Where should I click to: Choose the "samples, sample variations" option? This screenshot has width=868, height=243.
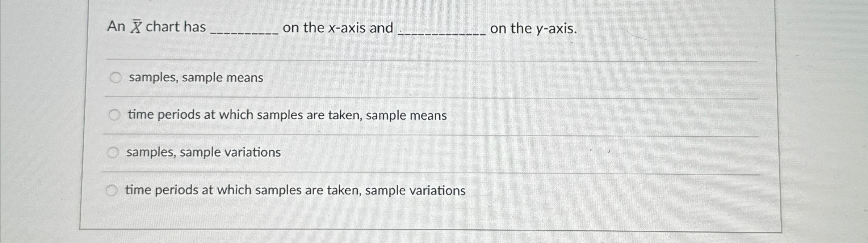[114, 153]
